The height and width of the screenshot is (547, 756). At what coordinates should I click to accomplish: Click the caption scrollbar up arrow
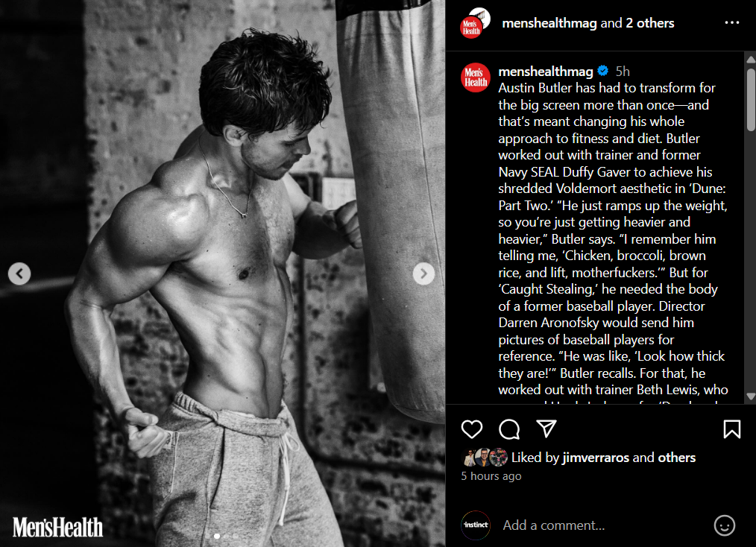[x=751, y=60]
